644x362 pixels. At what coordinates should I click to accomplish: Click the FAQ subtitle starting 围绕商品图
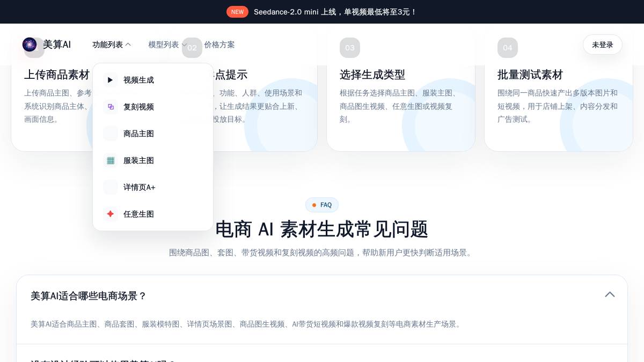322,253
